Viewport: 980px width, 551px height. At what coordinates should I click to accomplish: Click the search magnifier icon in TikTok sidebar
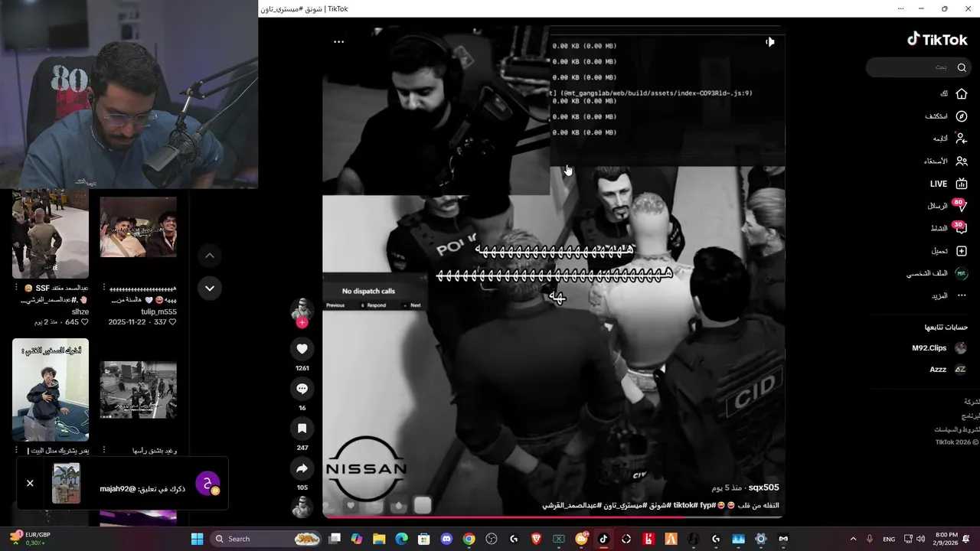(962, 67)
